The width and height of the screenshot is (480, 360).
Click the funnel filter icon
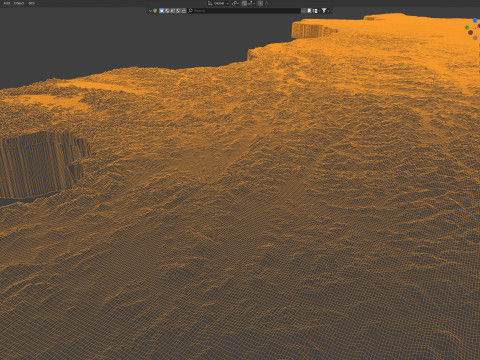(x=324, y=11)
